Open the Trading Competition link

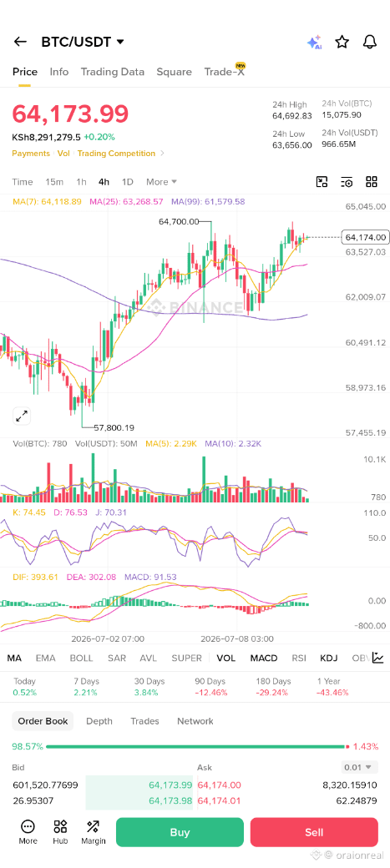116,154
